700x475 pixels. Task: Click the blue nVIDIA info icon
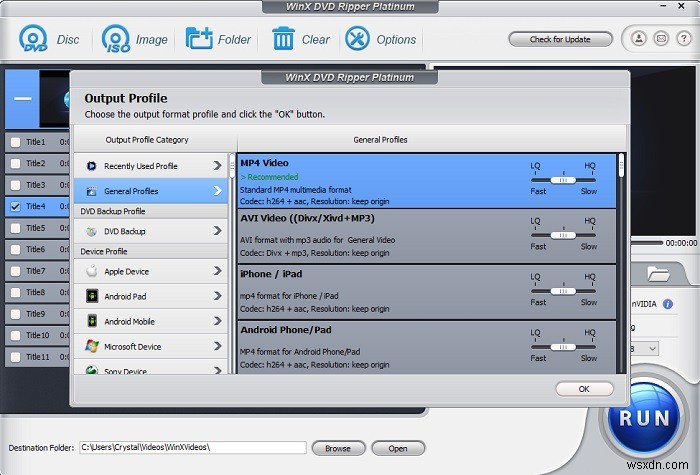click(x=667, y=304)
